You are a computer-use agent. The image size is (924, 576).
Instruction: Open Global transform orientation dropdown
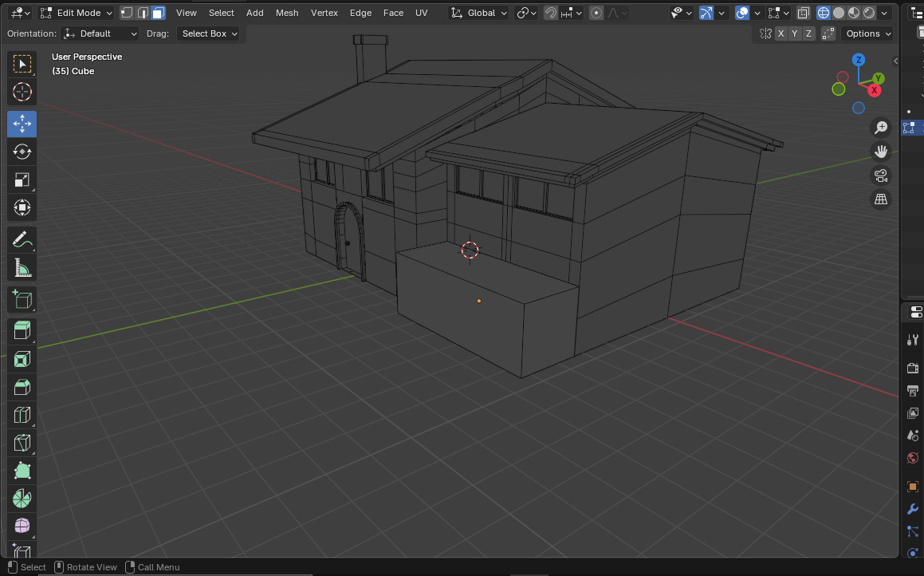[478, 13]
